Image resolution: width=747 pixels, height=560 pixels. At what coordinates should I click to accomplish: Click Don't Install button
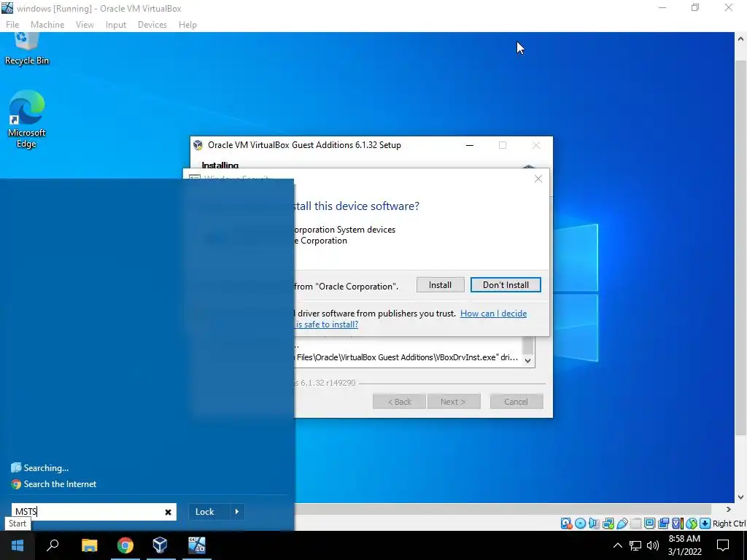506,285
